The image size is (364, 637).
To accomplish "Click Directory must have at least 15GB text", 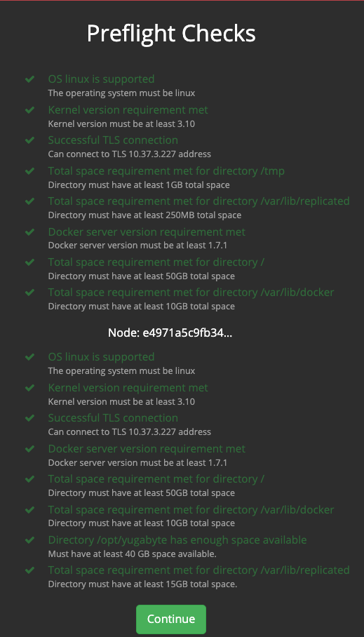I will point(142,584).
